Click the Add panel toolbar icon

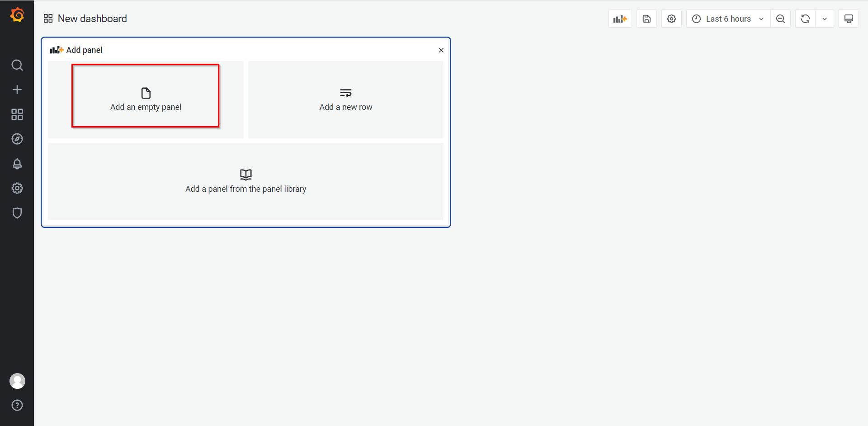[620, 19]
